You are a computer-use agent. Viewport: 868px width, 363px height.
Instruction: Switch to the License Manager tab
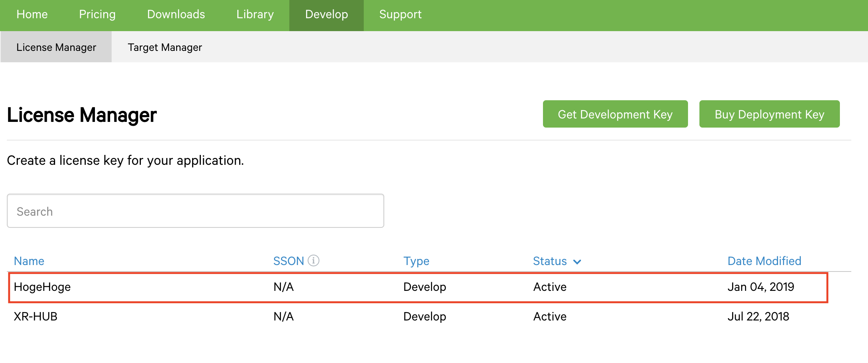(56, 47)
